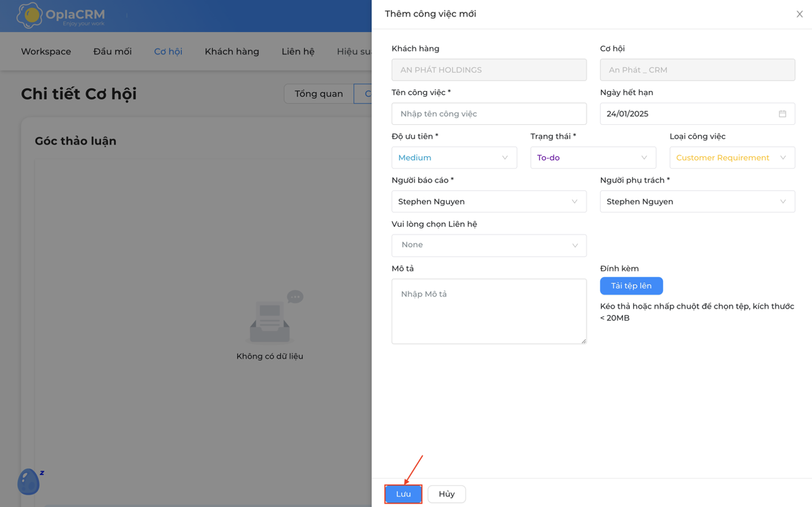The image size is (812, 507).
Task: Open the Người báo cáo dropdown
Action: pyautogui.click(x=489, y=201)
